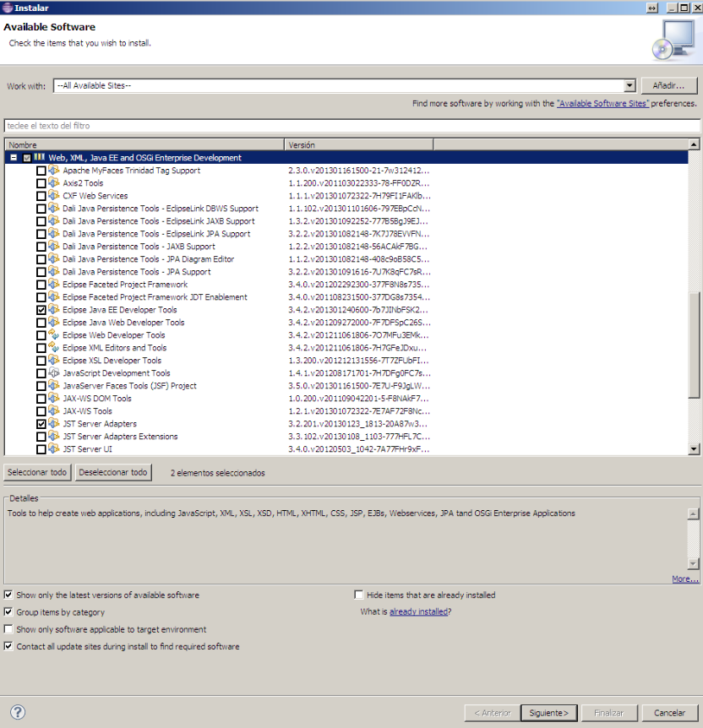
Task: Check the Axis2 Tools checkbox
Action: [41, 183]
